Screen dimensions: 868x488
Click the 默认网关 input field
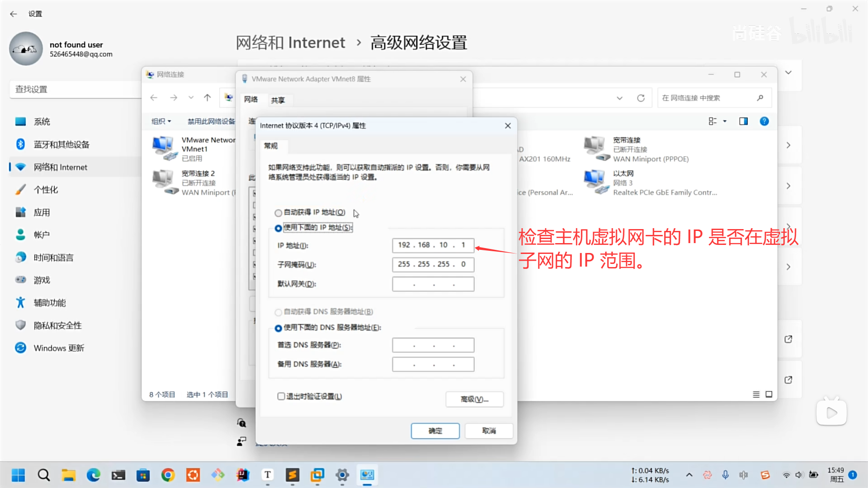coord(433,284)
